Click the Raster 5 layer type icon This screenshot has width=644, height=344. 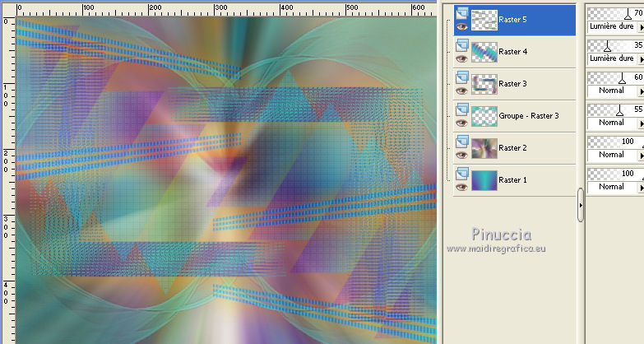click(462, 13)
